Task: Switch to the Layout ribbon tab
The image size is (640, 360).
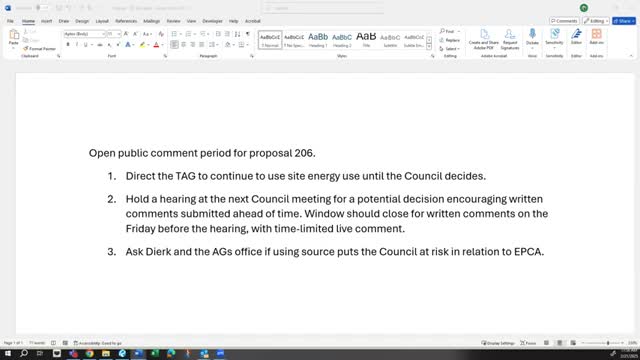Action: [102, 21]
